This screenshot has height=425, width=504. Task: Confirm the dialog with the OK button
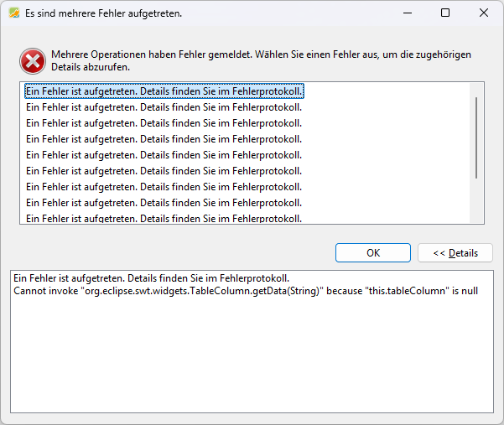click(373, 253)
